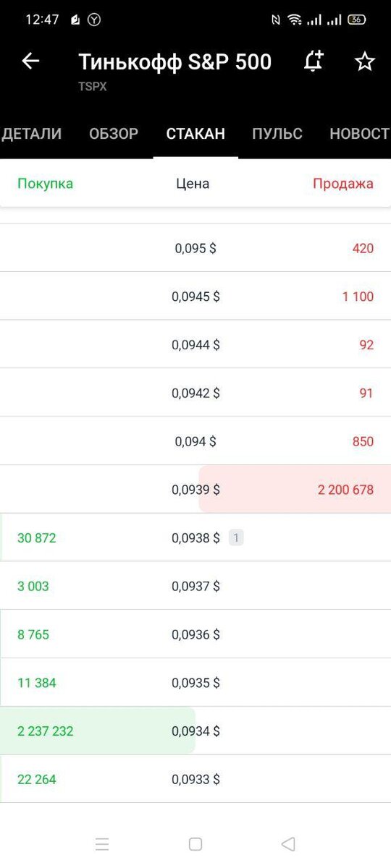Viewport: 391px width, 868px height.
Task: Switch to the ДЕТАЛИ tab
Action: pyautogui.click(x=31, y=134)
